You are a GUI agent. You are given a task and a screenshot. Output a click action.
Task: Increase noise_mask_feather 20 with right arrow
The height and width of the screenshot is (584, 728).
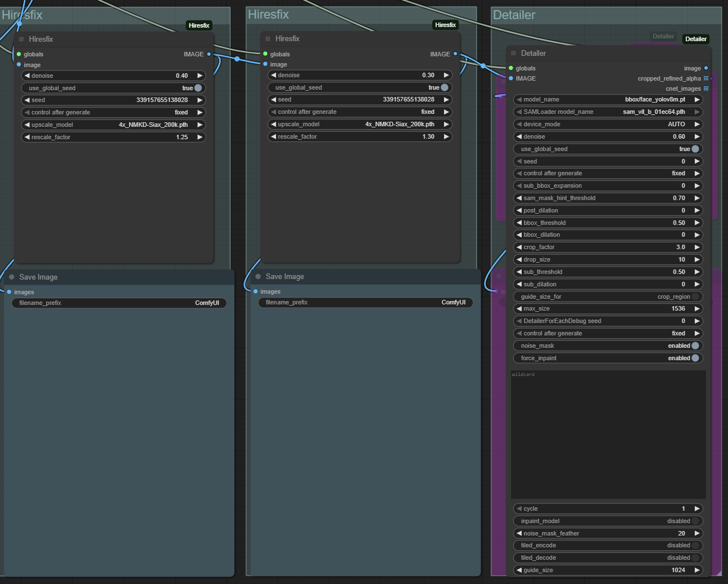(x=697, y=533)
